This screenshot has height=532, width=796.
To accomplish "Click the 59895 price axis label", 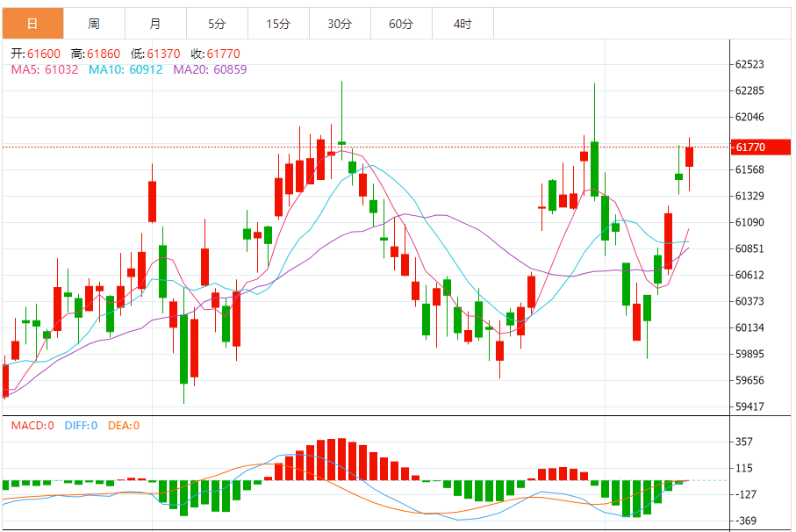I will [x=749, y=355].
